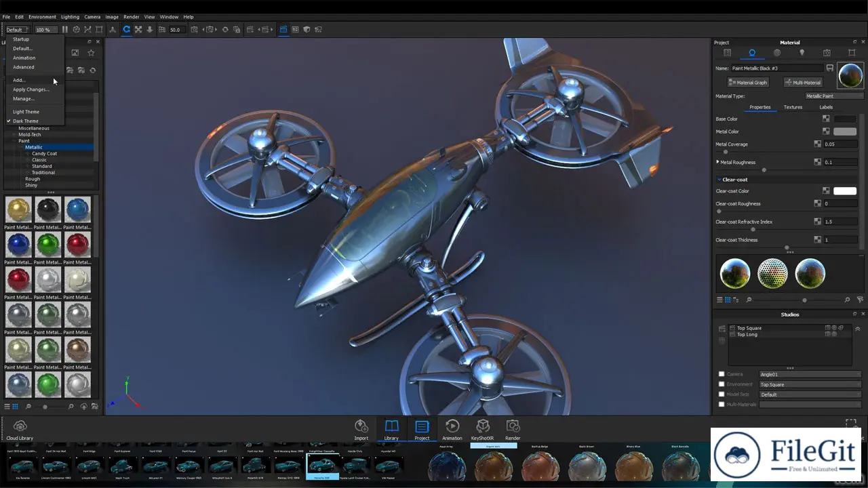
Task: Open the 100 % resolution dropdown
Action: [x=47, y=30]
